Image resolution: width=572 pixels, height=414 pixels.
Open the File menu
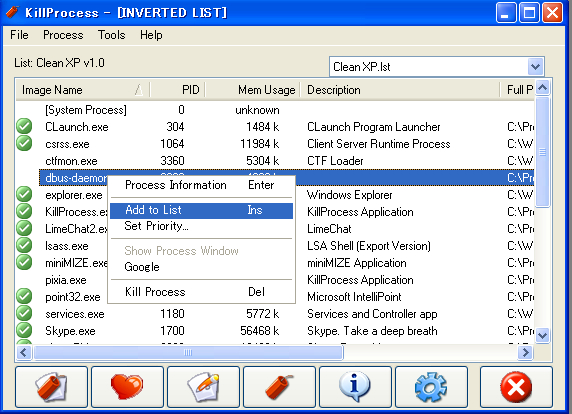(x=19, y=35)
